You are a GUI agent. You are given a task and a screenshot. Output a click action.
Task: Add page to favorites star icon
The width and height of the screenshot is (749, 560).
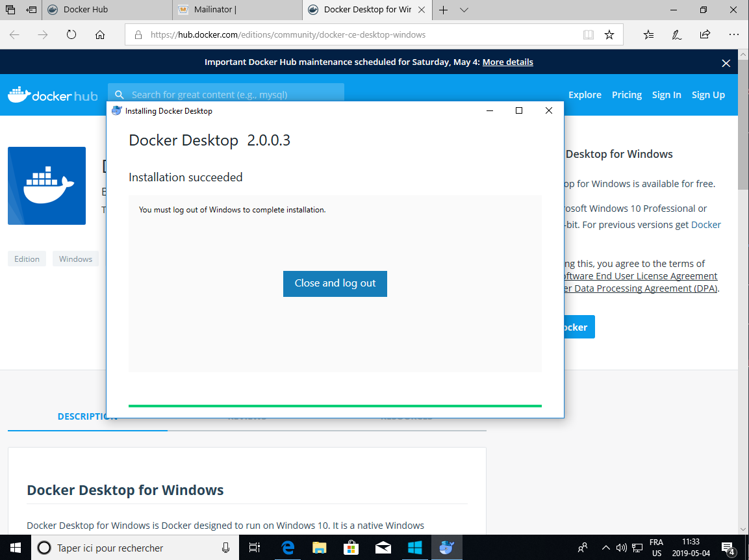pyautogui.click(x=609, y=35)
